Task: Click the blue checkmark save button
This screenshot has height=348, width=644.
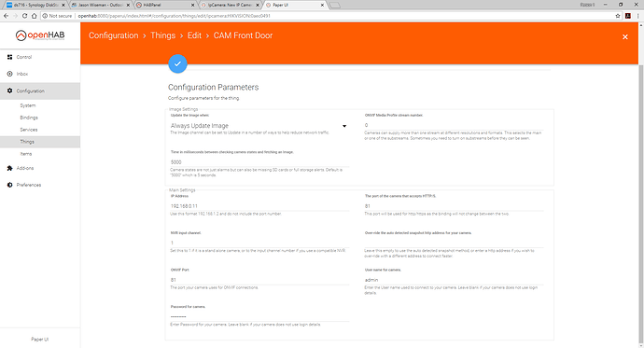Action: point(177,63)
